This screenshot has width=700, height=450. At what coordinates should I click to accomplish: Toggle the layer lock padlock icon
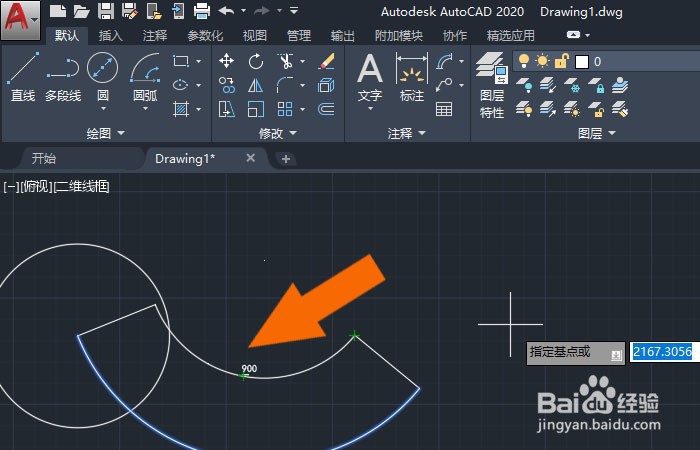pyautogui.click(x=562, y=61)
